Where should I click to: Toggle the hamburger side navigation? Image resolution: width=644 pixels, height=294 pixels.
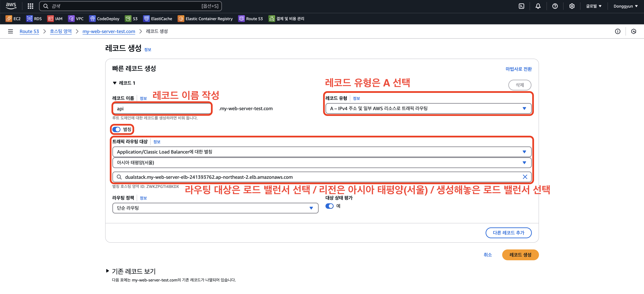click(11, 32)
